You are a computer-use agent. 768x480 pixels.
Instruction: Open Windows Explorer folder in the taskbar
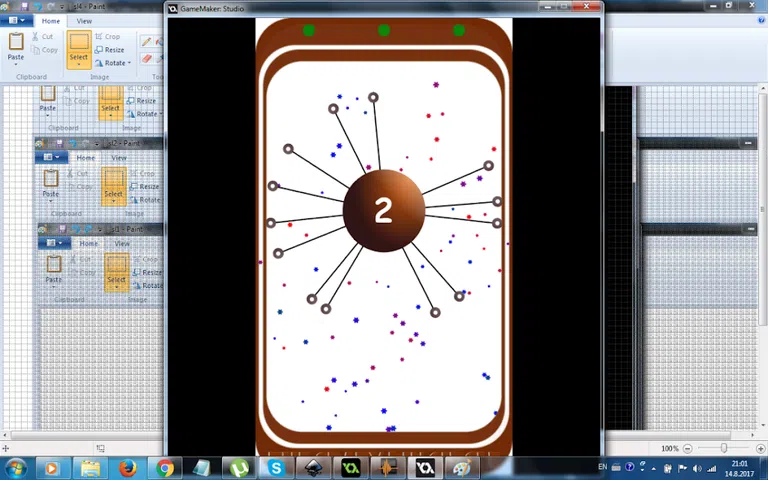90,468
